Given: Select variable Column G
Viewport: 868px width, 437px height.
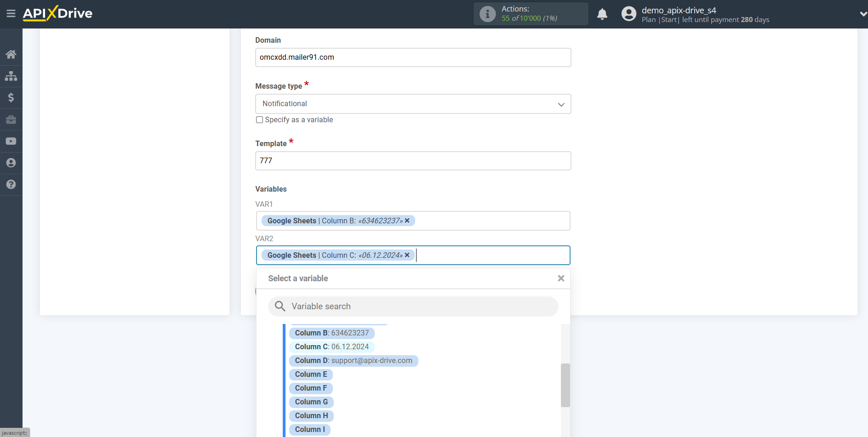Looking at the screenshot, I should click(312, 402).
